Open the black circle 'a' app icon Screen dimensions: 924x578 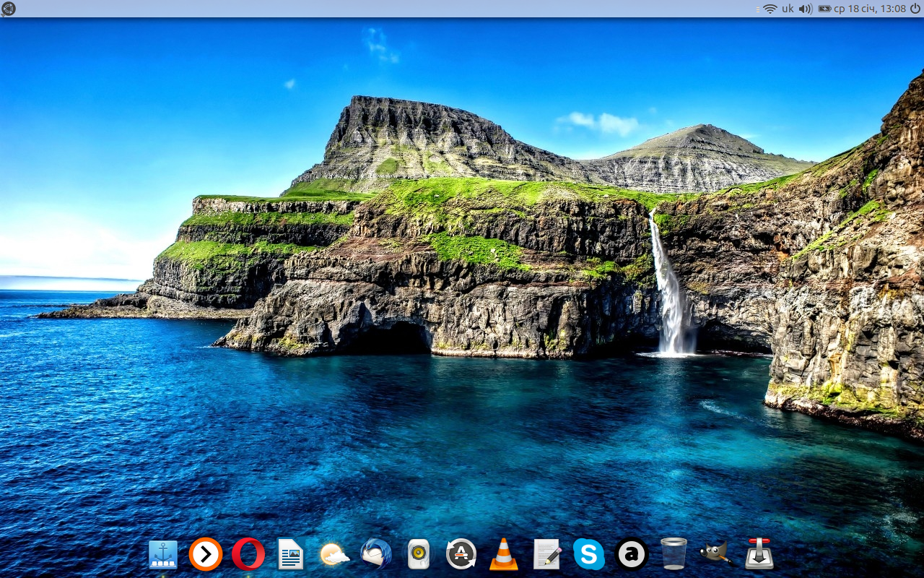click(x=632, y=554)
